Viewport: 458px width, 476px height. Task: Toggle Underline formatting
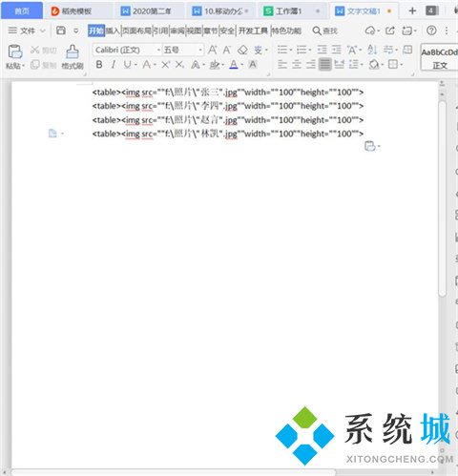pyautogui.click(x=127, y=65)
